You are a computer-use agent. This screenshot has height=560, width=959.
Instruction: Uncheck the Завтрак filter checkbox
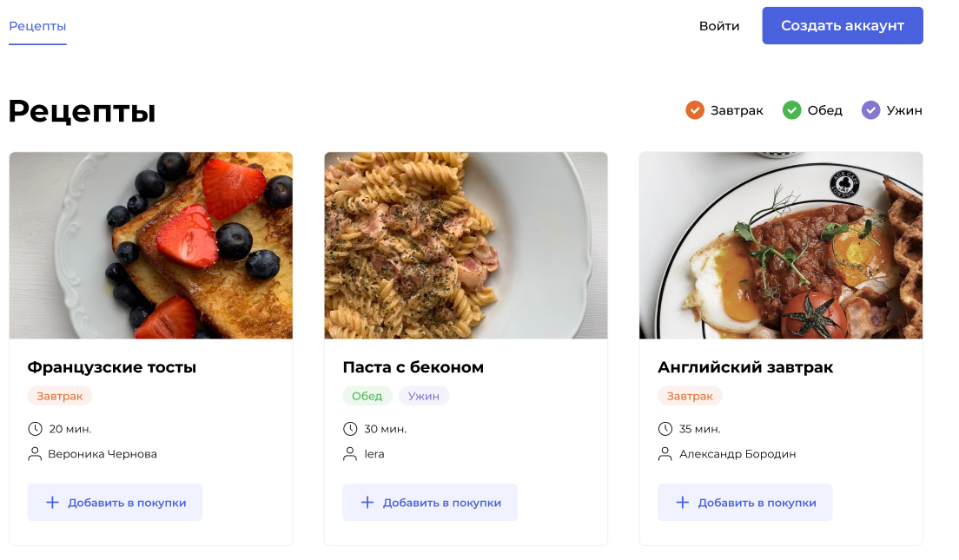click(695, 110)
